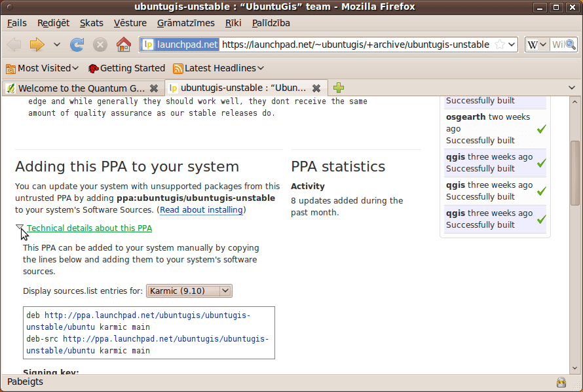Click the scrollbar up arrow
Viewport: 583px width, 392px height.
click(575, 101)
